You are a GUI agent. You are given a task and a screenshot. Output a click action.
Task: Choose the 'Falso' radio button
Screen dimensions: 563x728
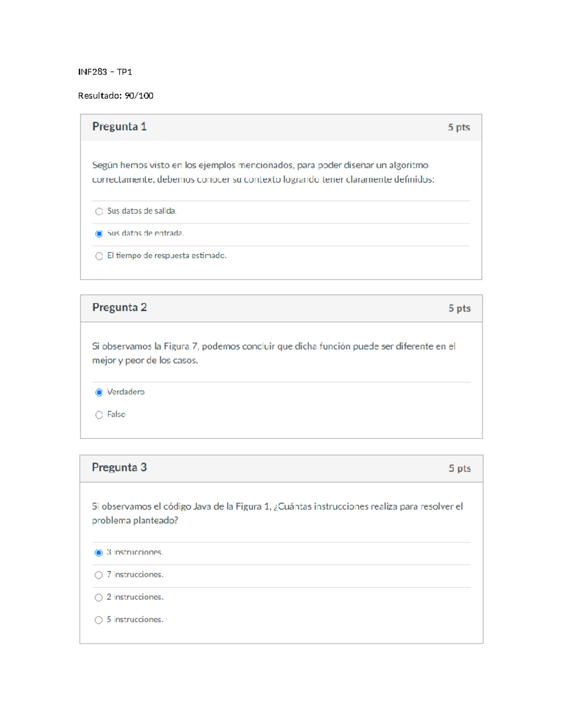point(99,415)
